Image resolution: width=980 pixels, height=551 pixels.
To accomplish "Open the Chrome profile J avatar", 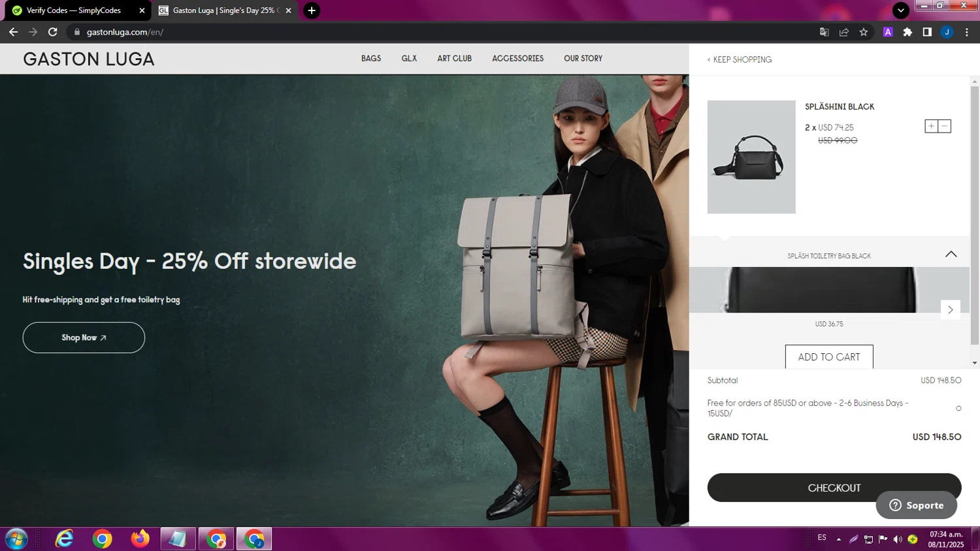I will click(x=947, y=32).
